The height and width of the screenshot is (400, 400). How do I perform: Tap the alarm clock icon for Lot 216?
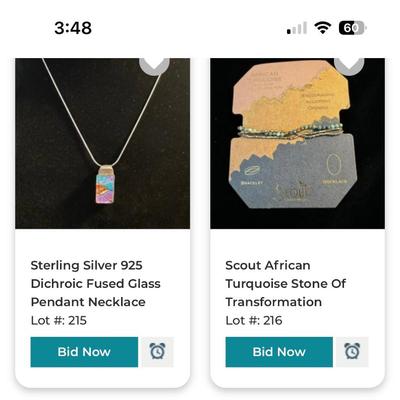pos(352,352)
